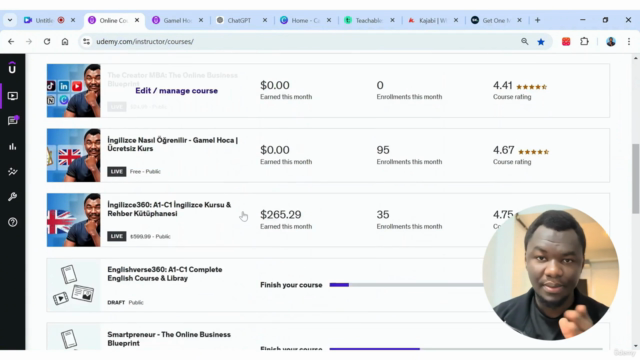The image size is (640, 360).
Task: Click Free - Public label
Action: coord(145,171)
